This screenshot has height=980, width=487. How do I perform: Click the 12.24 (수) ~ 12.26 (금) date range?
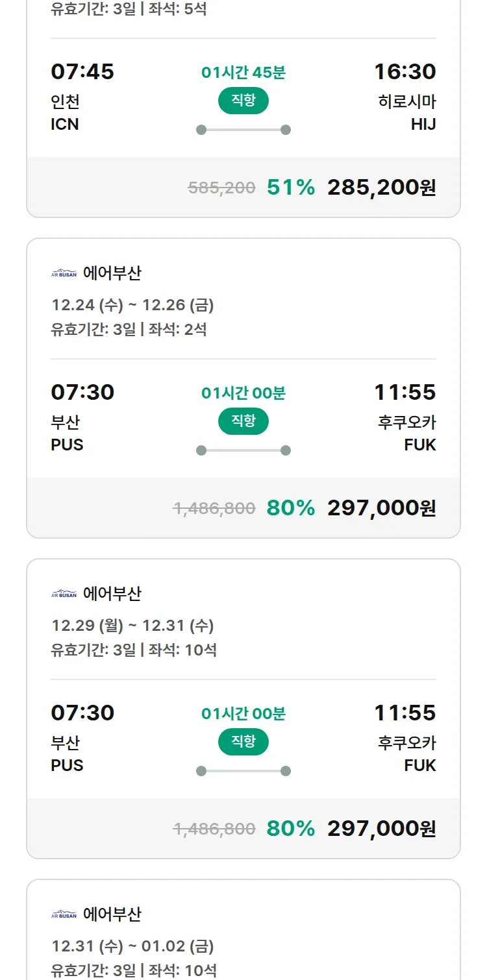click(x=132, y=305)
